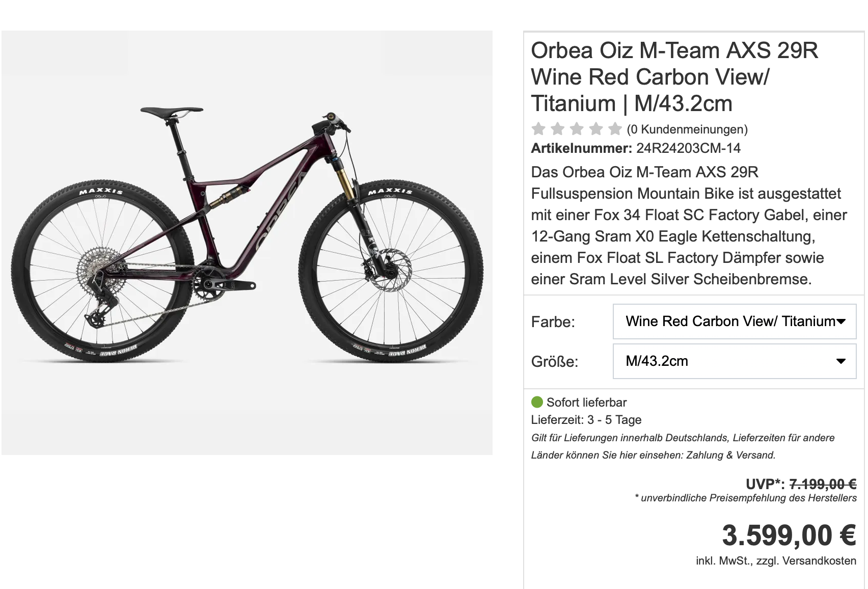Click the 3.599,00 € sale price
Viewport: 868px width, 589px height.
(789, 536)
